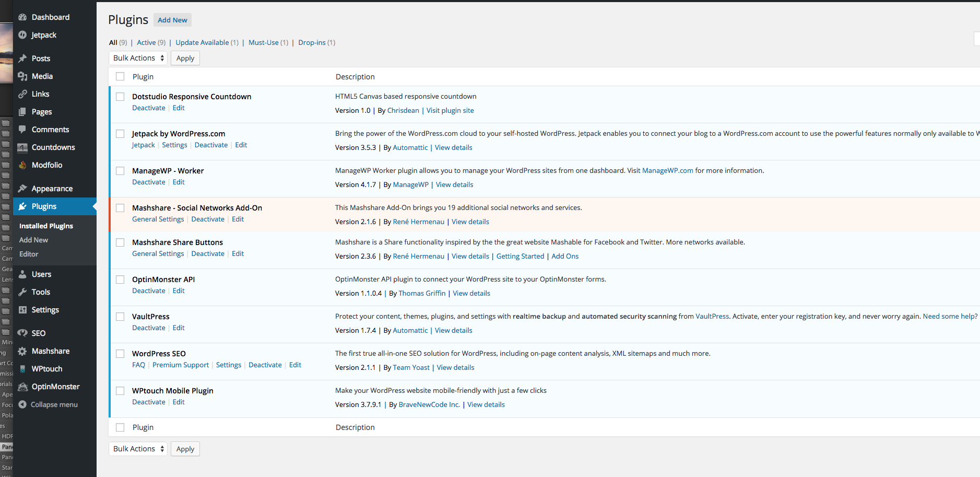980x477 pixels.
Task: Filter by Update Available plugins
Action: [202, 42]
